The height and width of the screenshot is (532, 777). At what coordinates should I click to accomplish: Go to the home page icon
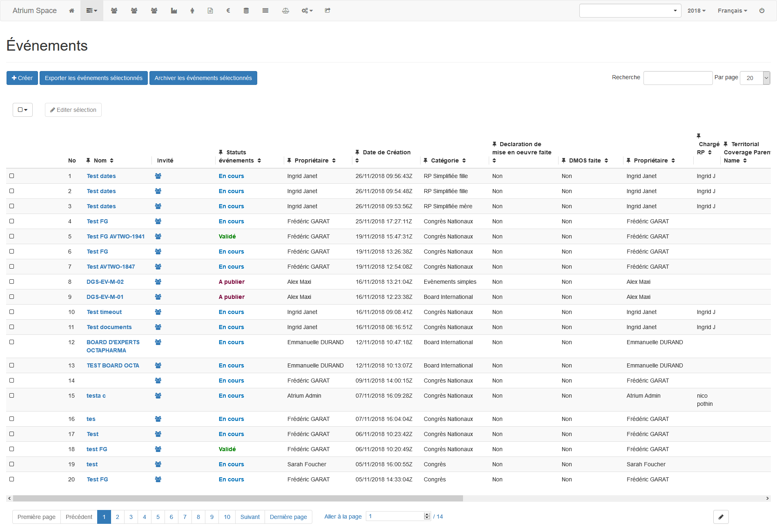click(x=71, y=11)
